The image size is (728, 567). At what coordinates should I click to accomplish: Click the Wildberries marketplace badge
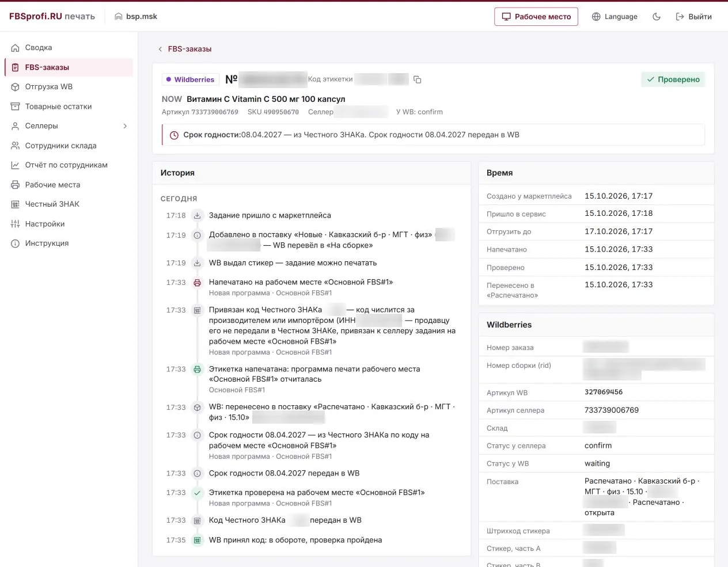(x=190, y=79)
